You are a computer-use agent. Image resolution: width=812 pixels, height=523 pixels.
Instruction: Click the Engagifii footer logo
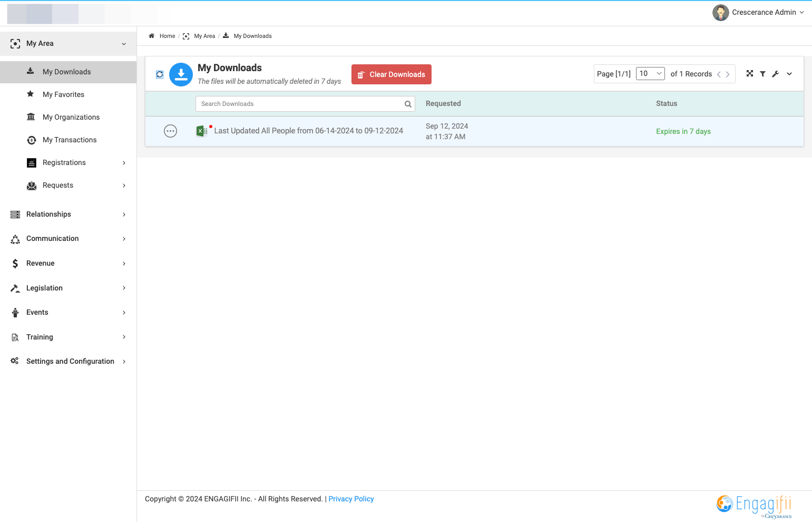pos(754,507)
